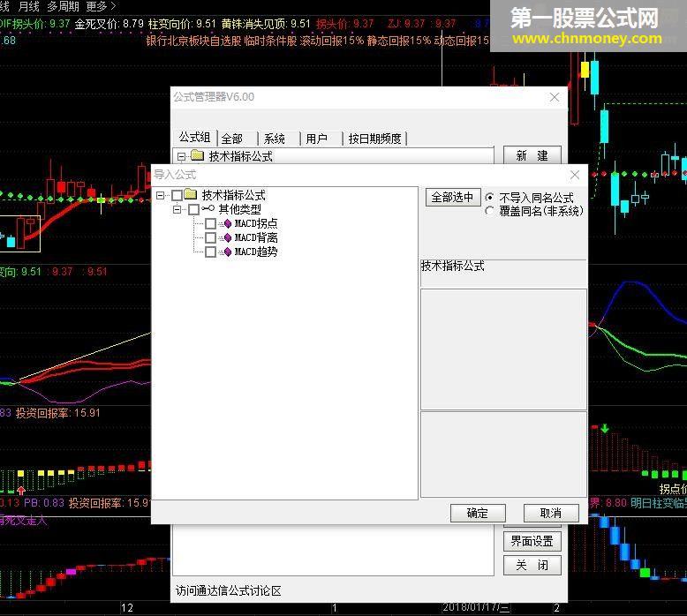Click the 投资回报率: 15.91 value
Screen dimensions: 687x616
pos(58,413)
